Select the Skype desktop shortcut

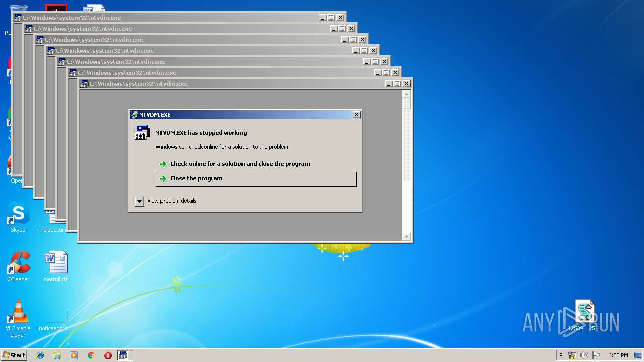pos(18,218)
